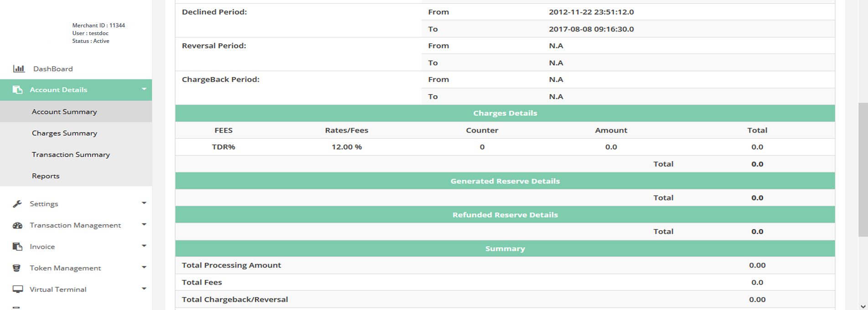Click the scroll down arrow at bottom right
Screen dimensions: 868x310
pos(863,306)
